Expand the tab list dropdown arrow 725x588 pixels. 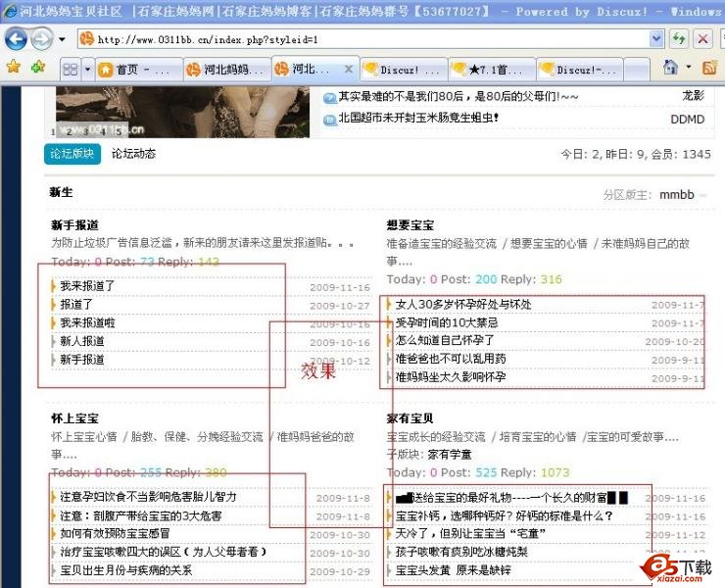click(87, 70)
